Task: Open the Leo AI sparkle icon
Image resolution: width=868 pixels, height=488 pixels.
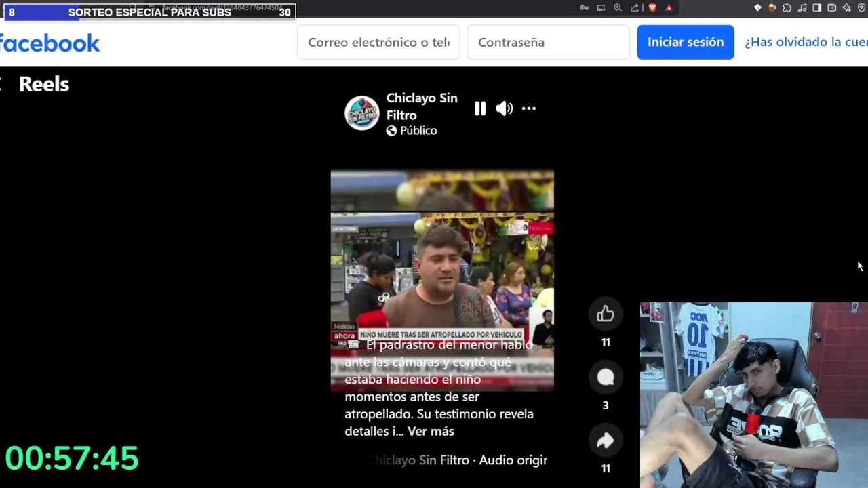Action: click(847, 8)
